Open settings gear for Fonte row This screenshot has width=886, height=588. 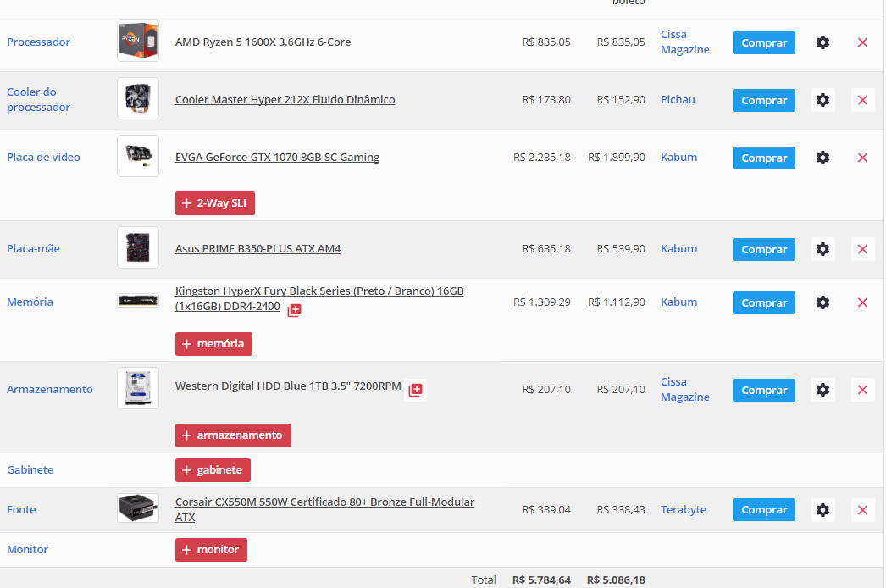822,509
